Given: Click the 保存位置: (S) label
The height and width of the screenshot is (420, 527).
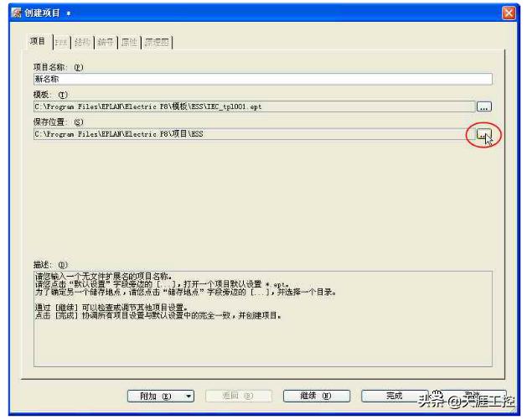Looking at the screenshot, I should [58, 122].
